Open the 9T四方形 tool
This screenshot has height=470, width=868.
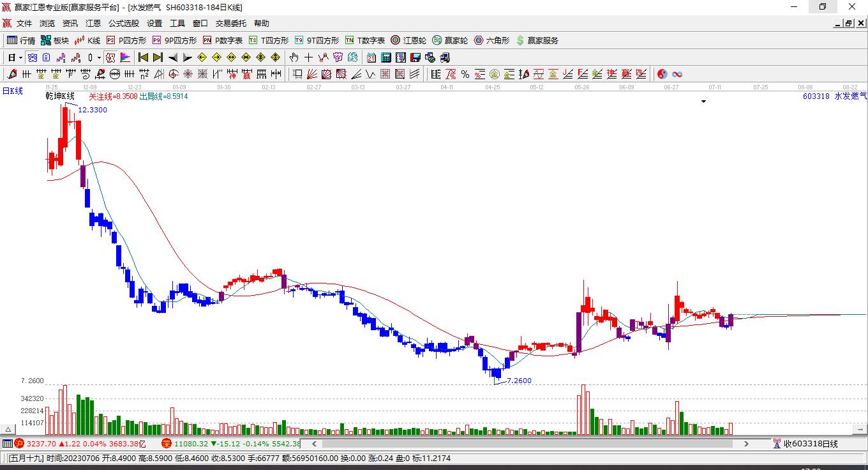click(x=317, y=40)
